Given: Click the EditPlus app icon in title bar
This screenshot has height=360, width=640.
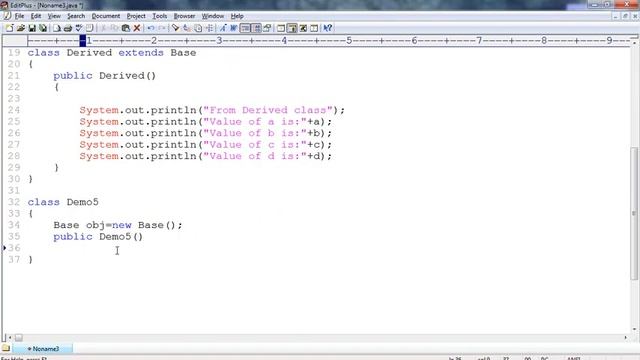Looking at the screenshot, I should [4, 5].
